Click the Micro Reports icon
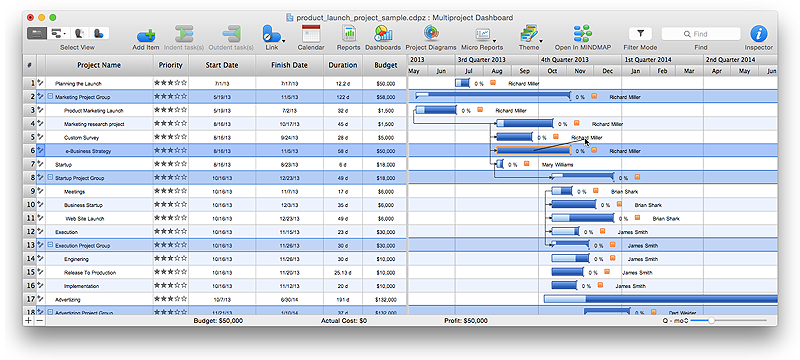Viewport: 800px width, 360px height. click(482, 35)
